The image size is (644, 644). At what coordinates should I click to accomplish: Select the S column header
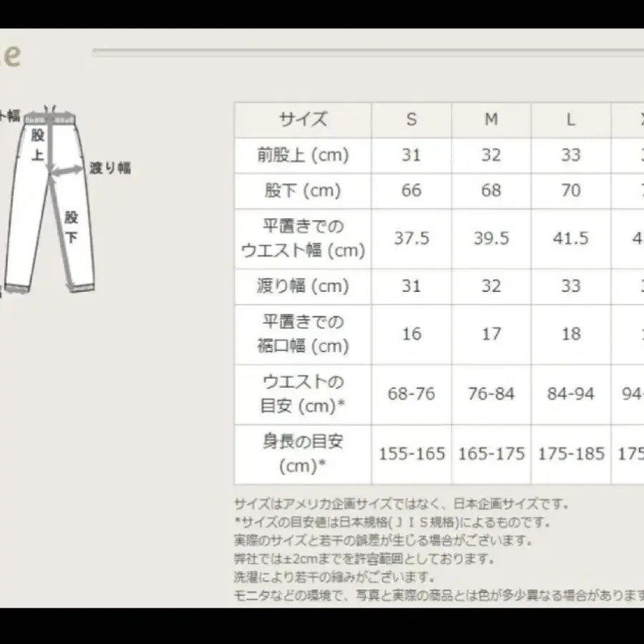point(411,119)
